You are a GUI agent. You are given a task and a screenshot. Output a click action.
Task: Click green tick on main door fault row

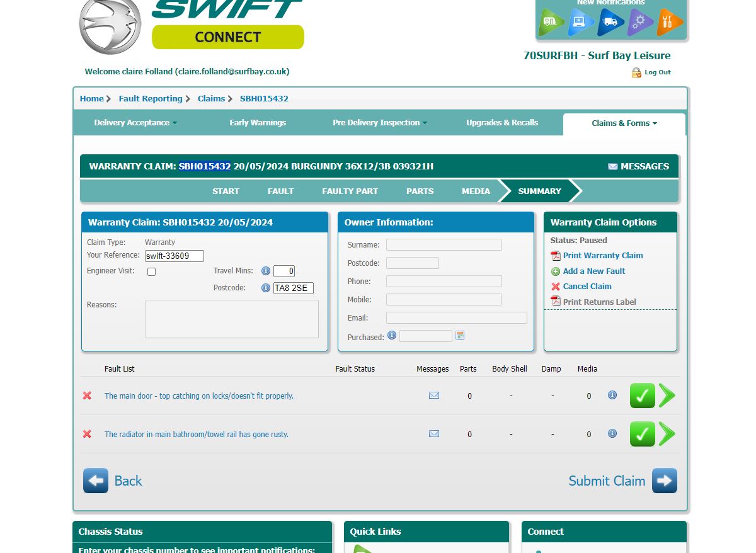[x=643, y=396]
